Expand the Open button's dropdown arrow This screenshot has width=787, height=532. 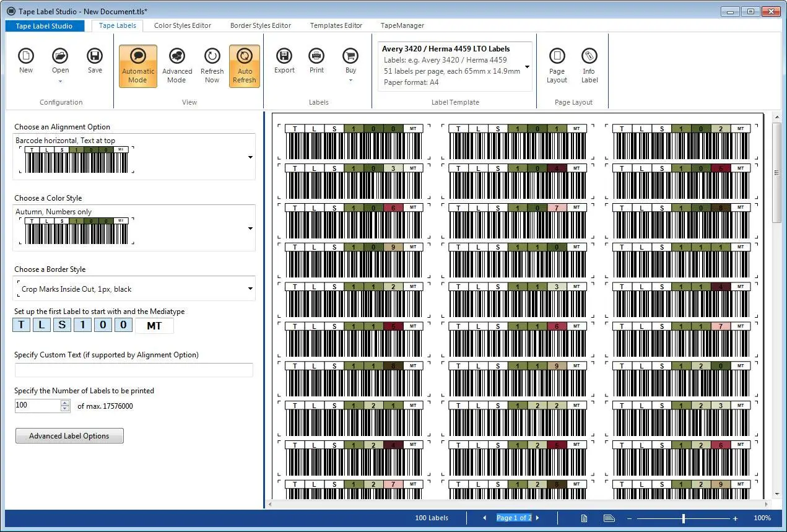tap(60, 81)
